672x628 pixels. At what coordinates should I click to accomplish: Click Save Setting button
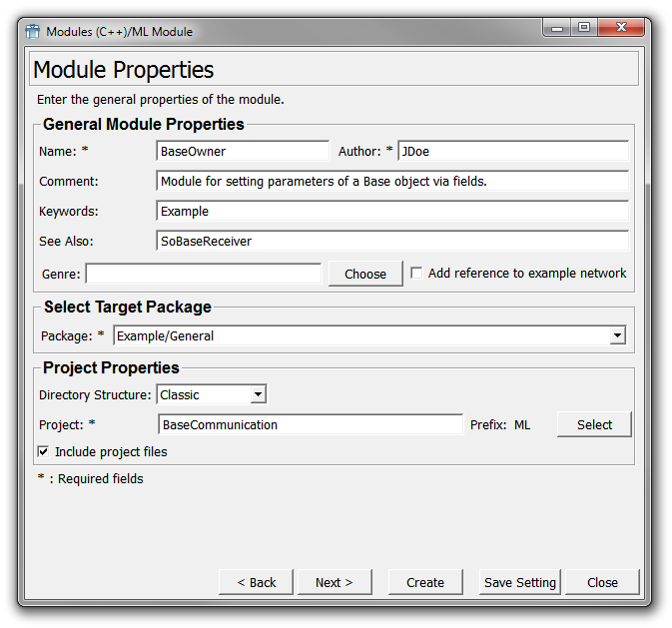click(x=520, y=582)
